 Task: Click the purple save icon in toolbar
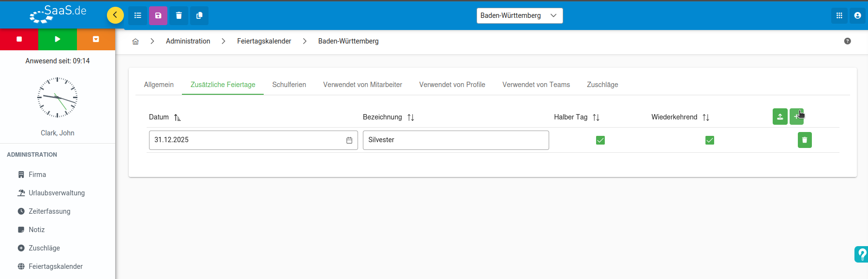click(x=158, y=15)
